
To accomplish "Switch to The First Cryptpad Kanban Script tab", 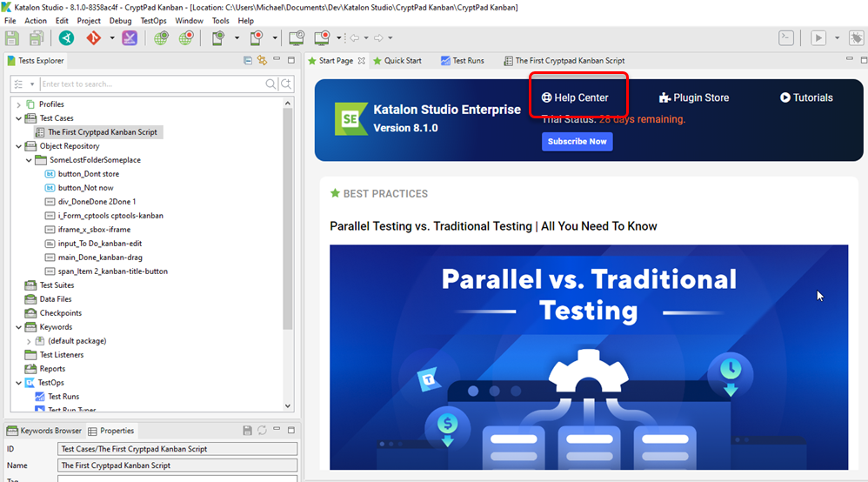I will (564, 60).
